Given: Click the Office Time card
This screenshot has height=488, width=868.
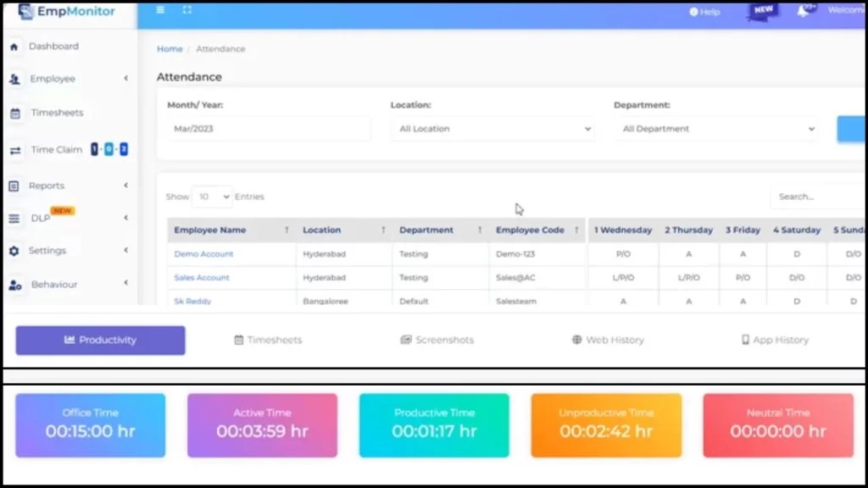Looking at the screenshot, I should point(90,425).
